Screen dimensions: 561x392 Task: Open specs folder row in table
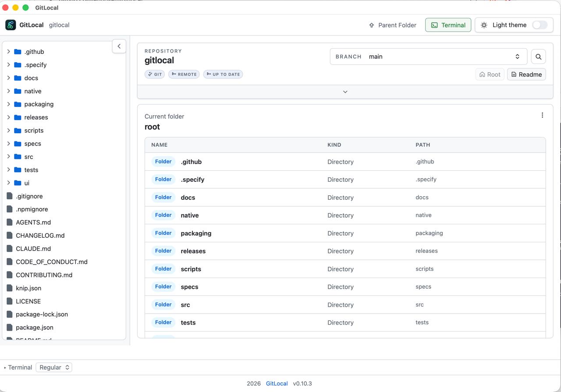[x=345, y=287]
